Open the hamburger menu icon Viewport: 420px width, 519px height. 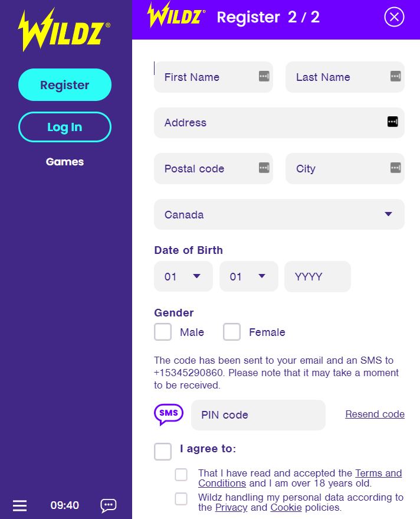point(20,505)
